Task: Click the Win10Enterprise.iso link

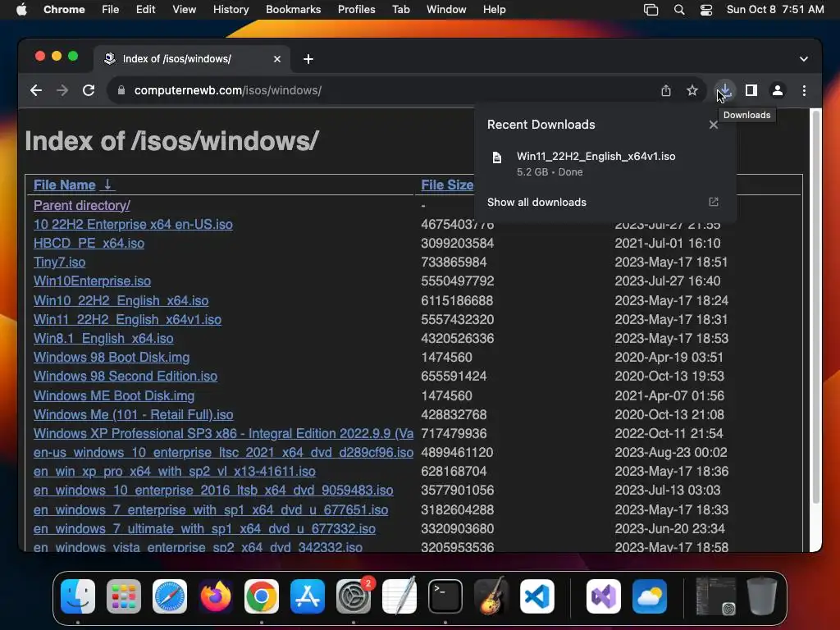Action: pyautogui.click(x=92, y=281)
